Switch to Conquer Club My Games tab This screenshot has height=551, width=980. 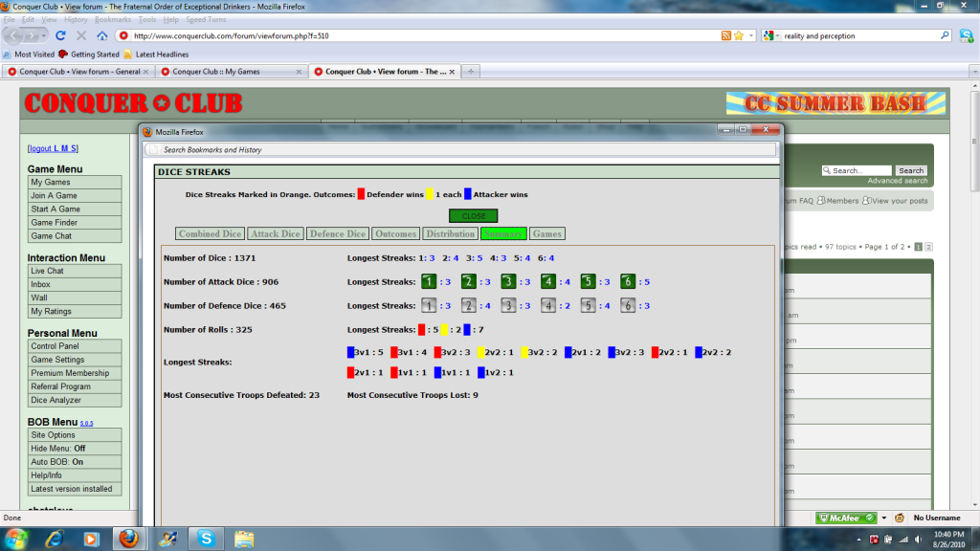231,71
